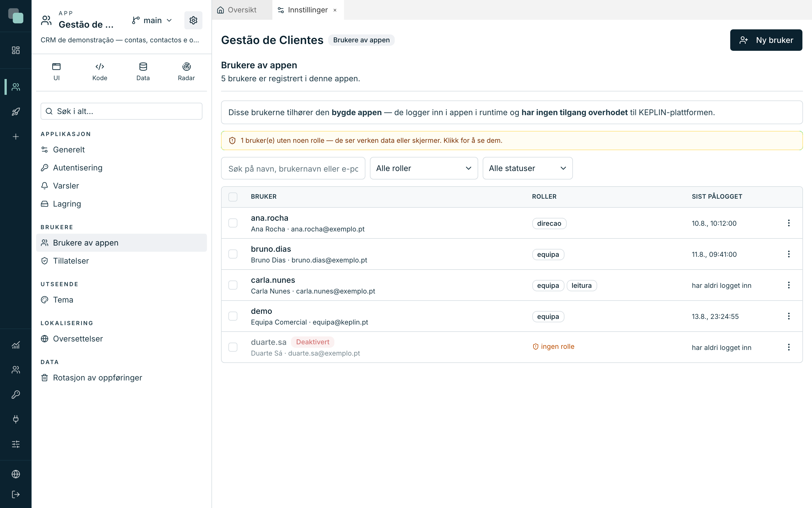Select the demo row checkbox
This screenshot has width=812, height=508.
(x=233, y=316)
